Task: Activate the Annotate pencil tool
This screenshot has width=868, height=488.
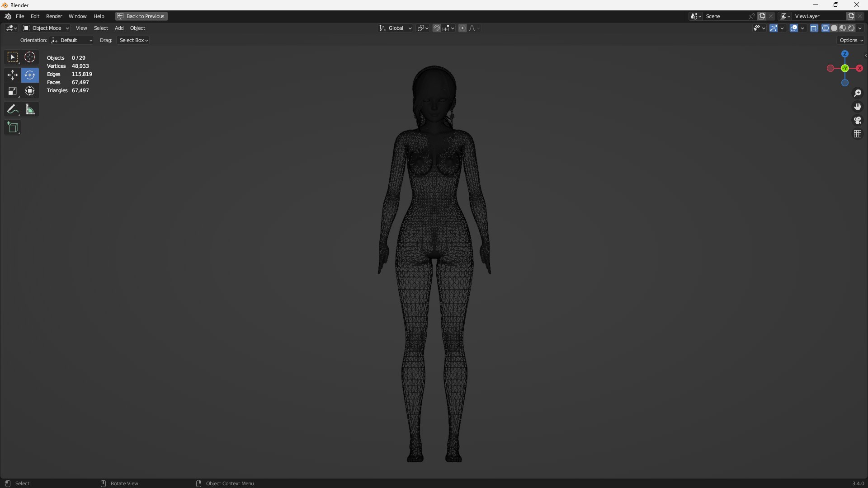Action: coord(12,109)
